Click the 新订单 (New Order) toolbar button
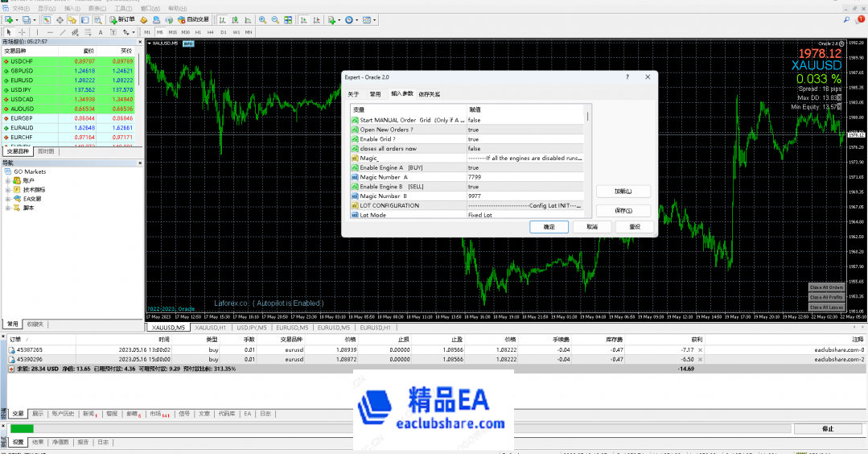Viewport: 868px width, 454px height. [122, 19]
